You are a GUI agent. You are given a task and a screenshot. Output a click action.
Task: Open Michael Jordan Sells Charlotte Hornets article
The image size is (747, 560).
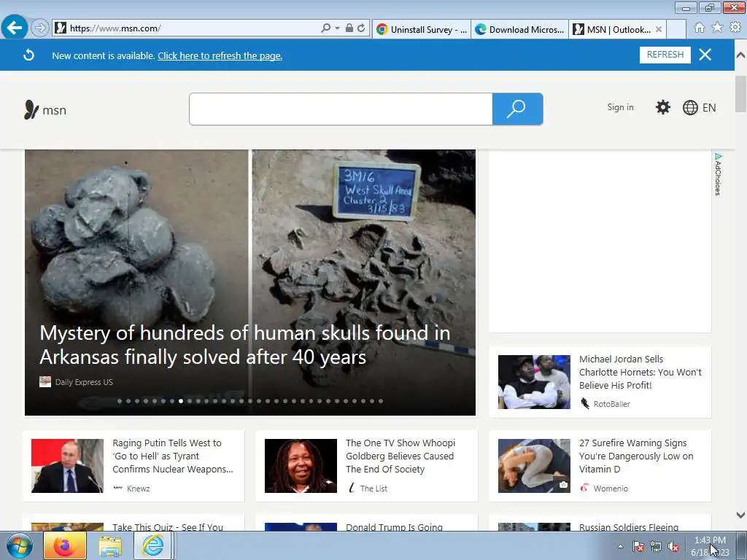point(640,372)
